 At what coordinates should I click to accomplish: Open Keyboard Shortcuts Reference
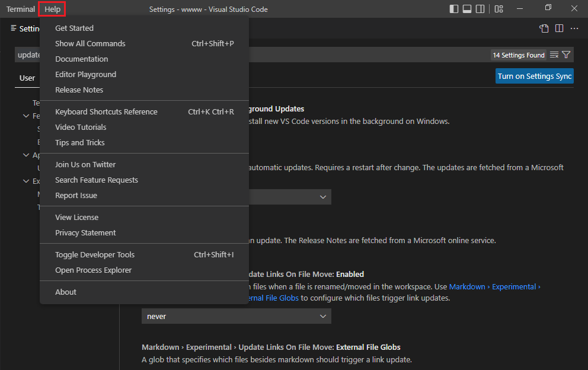[145, 112]
